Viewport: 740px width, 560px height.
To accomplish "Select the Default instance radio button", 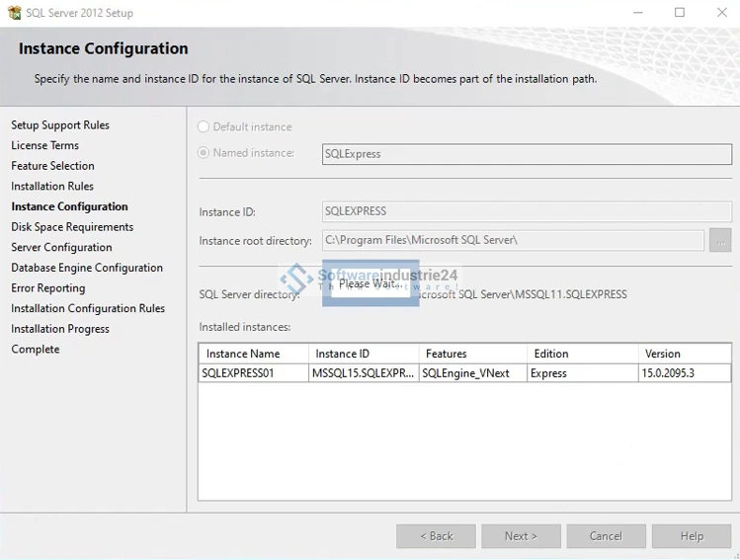I will [204, 127].
